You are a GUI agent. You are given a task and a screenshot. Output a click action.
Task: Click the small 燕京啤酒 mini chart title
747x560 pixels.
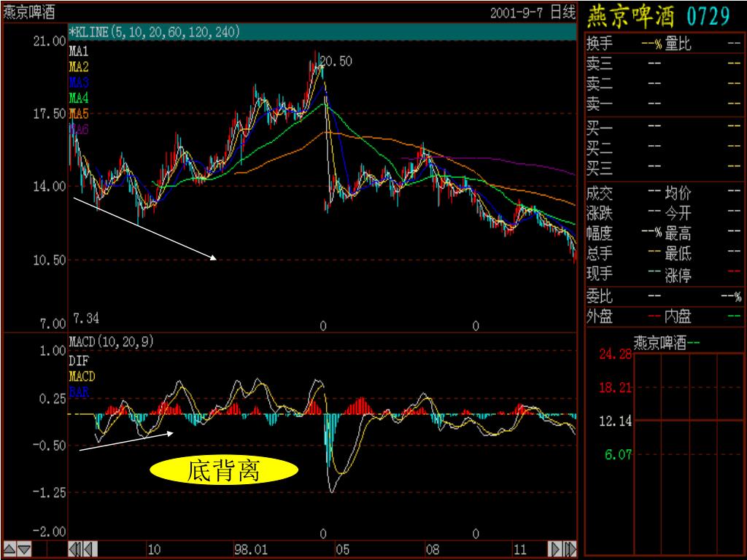pos(659,343)
